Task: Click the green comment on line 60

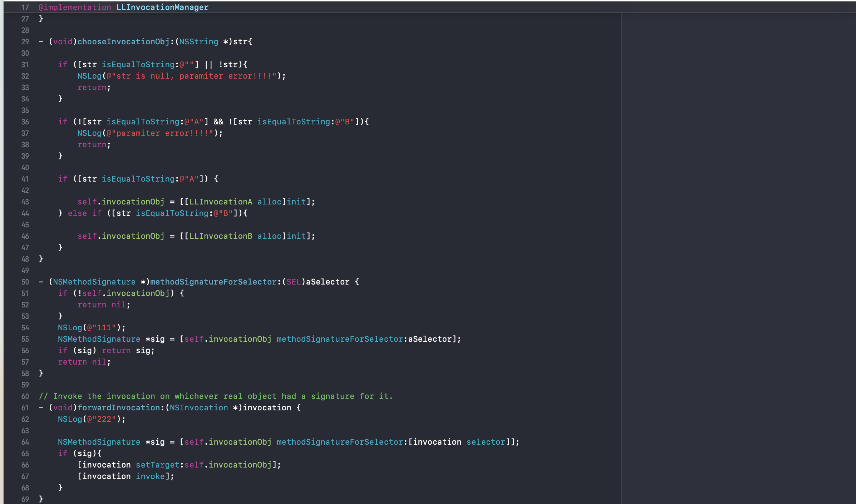Action: [x=216, y=396]
